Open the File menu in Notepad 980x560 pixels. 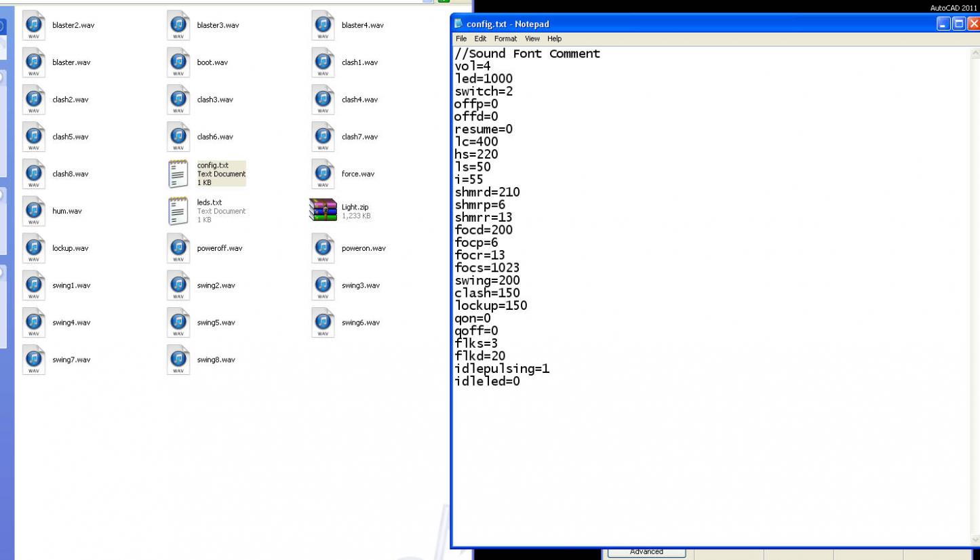click(x=462, y=39)
